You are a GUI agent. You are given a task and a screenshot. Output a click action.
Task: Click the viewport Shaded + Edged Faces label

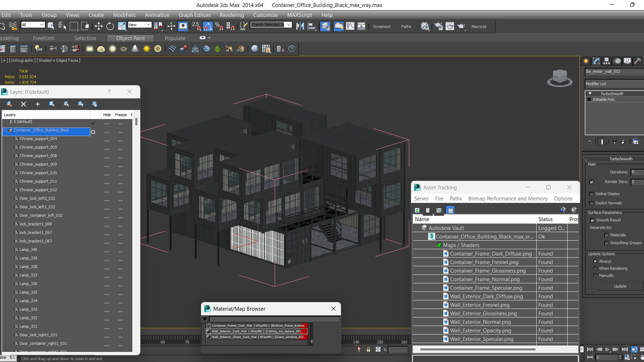58,60
